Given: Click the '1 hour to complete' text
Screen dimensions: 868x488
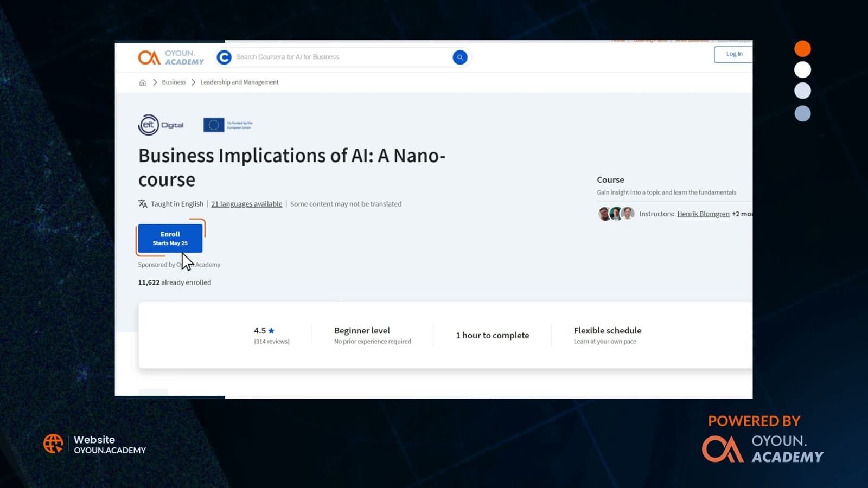Looking at the screenshot, I should 493,335.
